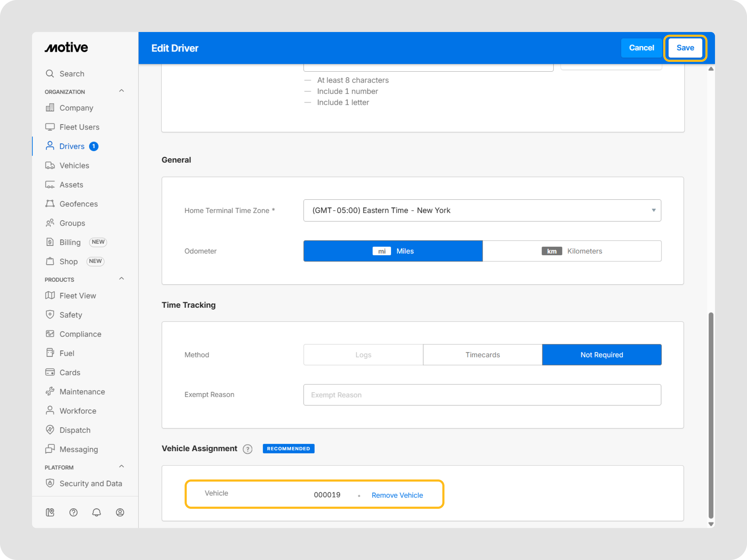
Task: Open Geofences from the sidebar
Action: 78,204
